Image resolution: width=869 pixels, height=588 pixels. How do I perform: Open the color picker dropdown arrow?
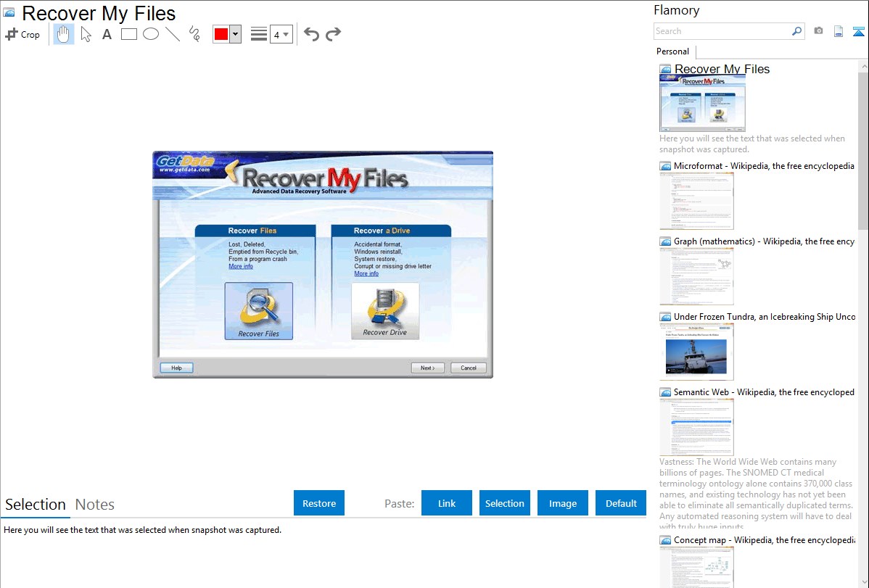point(236,34)
